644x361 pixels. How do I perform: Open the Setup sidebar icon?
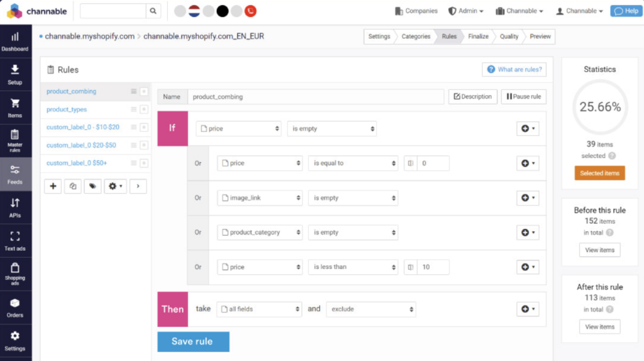point(15,75)
